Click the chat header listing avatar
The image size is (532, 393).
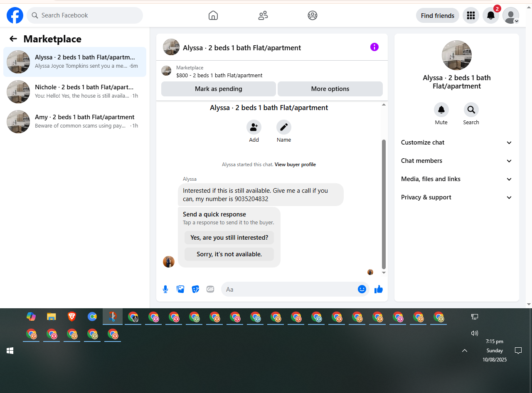pyautogui.click(x=171, y=47)
